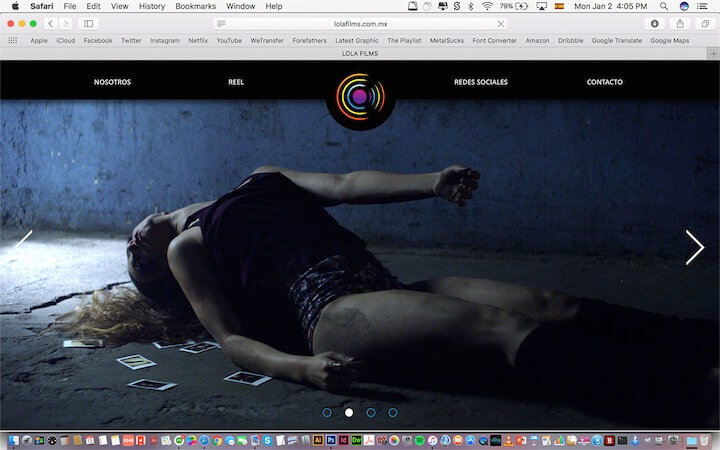The width and height of the screenshot is (720, 450).
Task: Open the View menu
Action: click(x=119, y=6)
